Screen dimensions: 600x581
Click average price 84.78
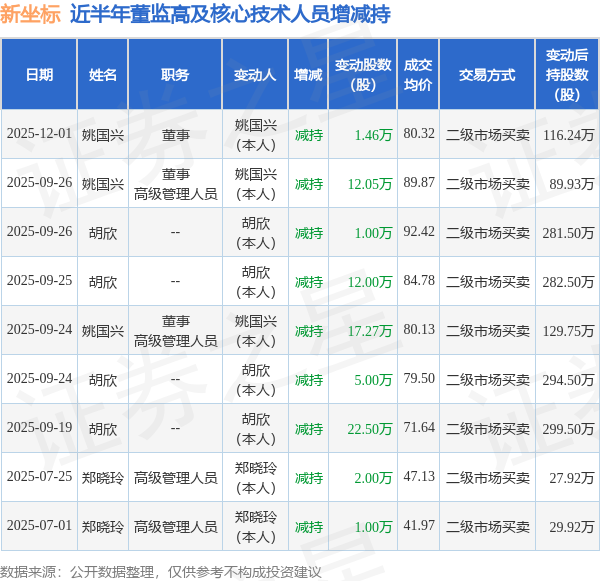[419, 281]
